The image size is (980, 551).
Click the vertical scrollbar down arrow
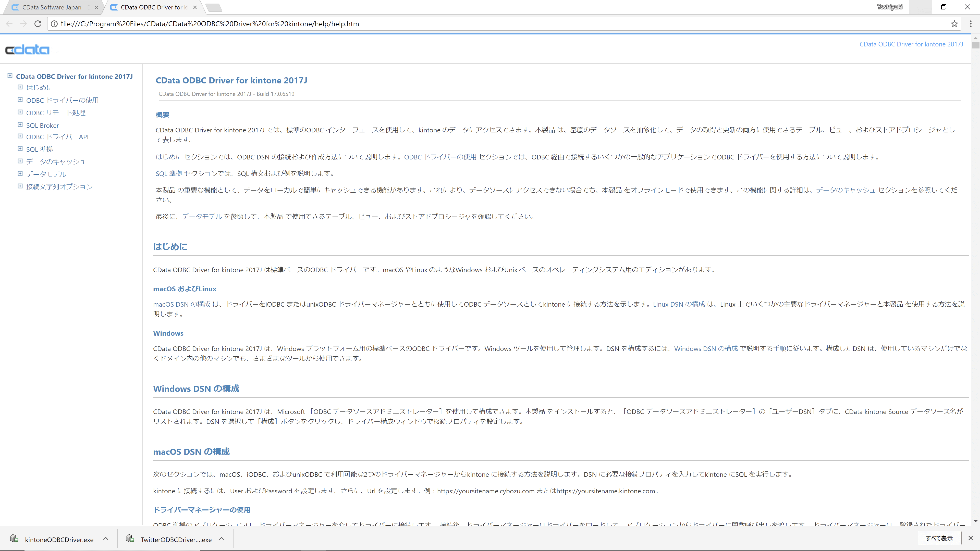975,521
